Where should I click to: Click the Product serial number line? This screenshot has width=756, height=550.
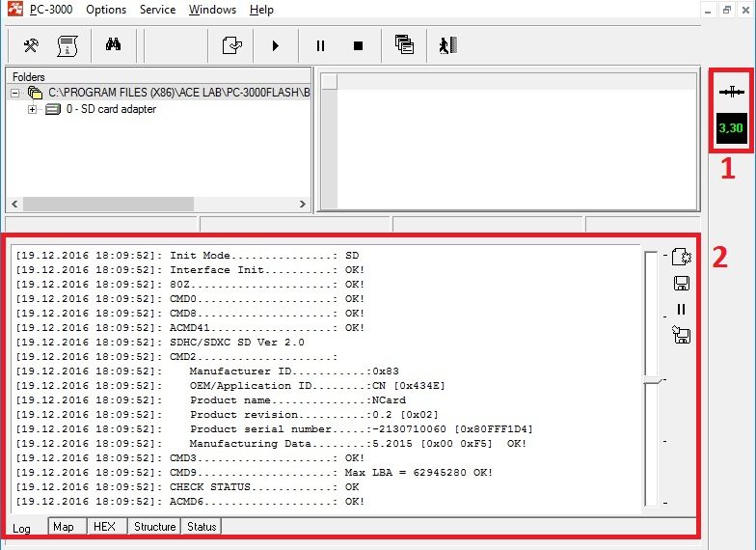[274, 428]
